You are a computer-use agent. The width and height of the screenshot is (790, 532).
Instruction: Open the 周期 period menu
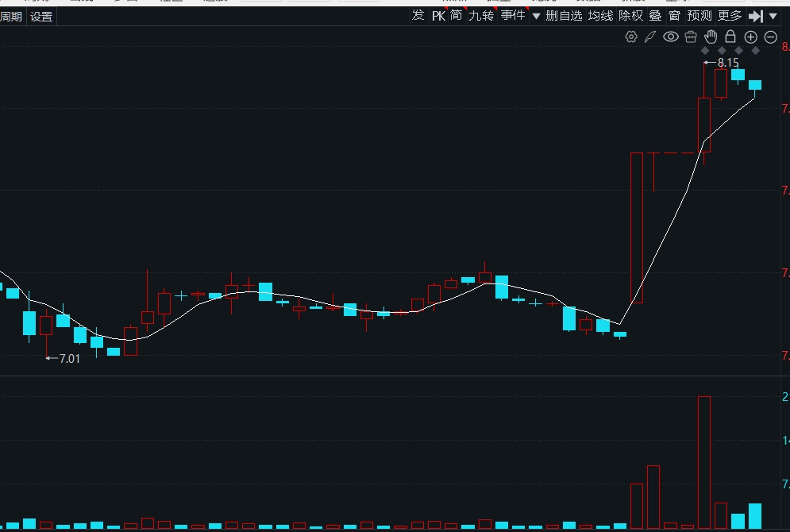tap(11, 17)
